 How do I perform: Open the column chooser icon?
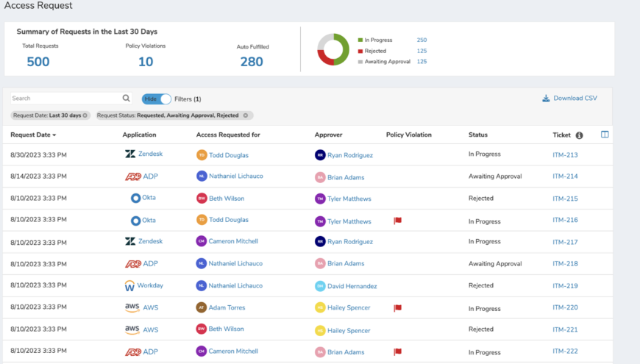pyautogui.click(x=605, y=135)
